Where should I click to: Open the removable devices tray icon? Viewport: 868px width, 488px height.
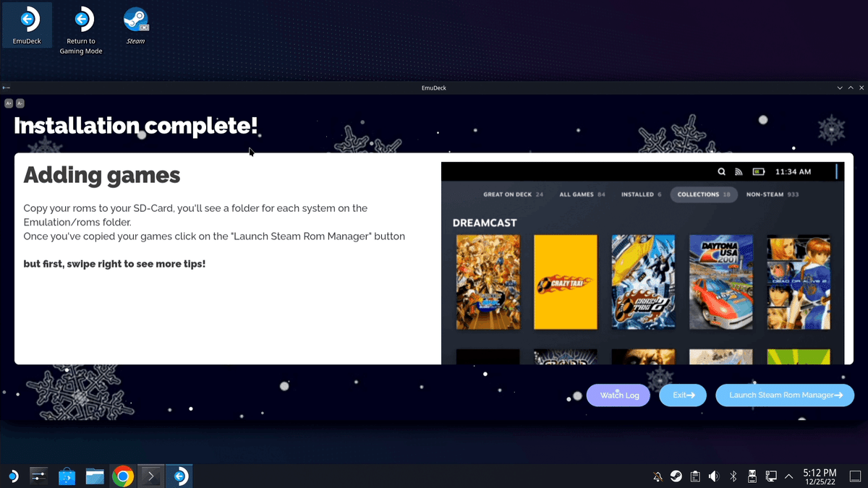tap(752, 476)
